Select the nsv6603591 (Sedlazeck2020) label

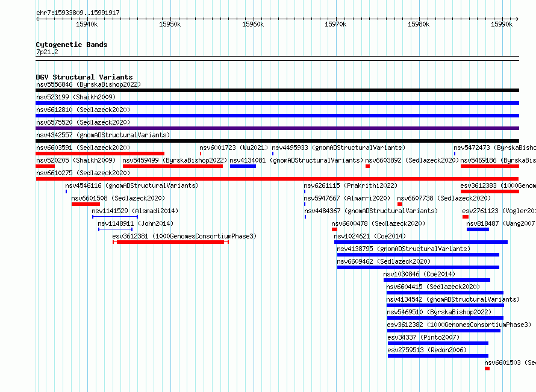pyautogui.click(x=83, y=148)
